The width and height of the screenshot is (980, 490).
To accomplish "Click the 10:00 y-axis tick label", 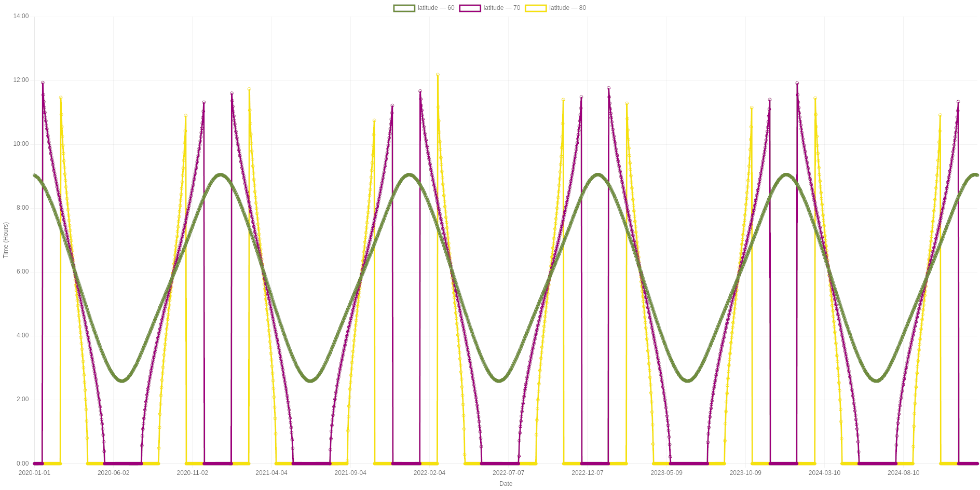I will click(21, 144).
